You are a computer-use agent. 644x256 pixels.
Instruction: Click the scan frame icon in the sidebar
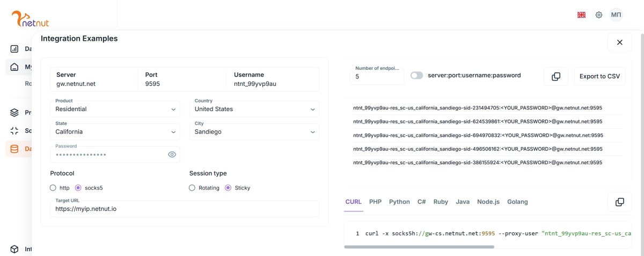coord(14,130)
